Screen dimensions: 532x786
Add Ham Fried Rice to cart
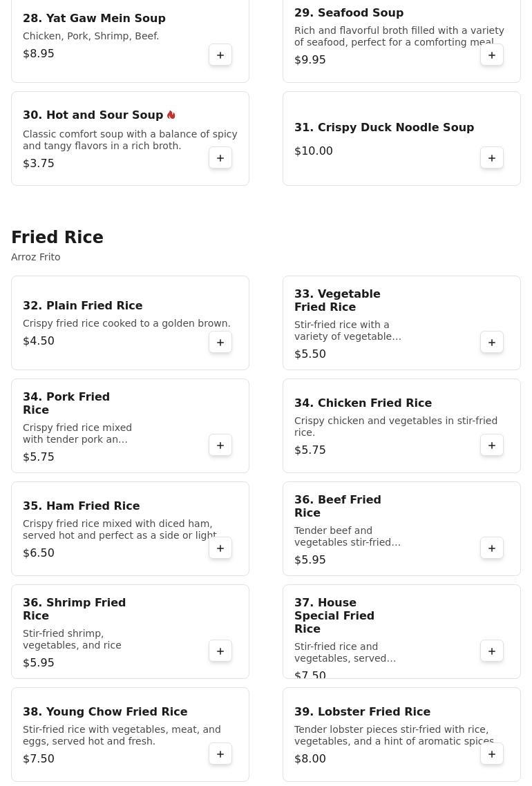pos(220,548)
